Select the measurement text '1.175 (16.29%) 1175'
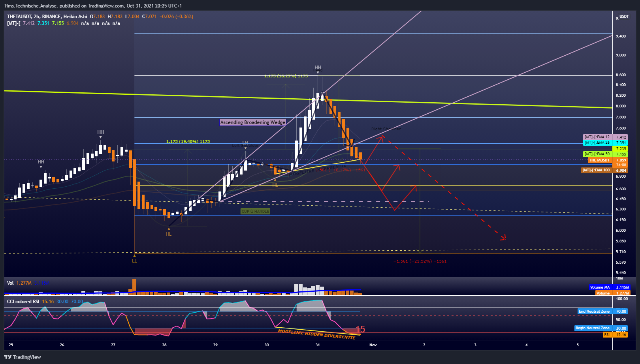Viewport: 640px width, 364px height. coord(286,76)
